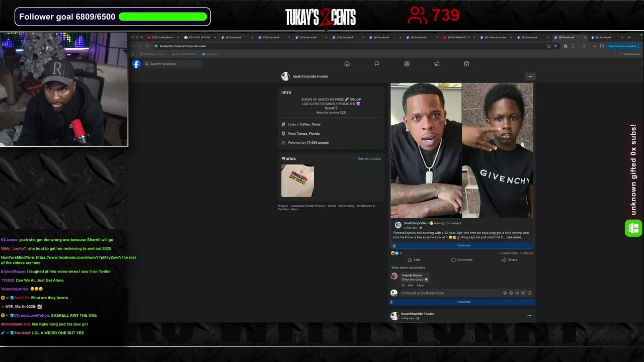The image size is (644, 362).
Task: Open a new browser tab with plus
Action: [629, 37]
